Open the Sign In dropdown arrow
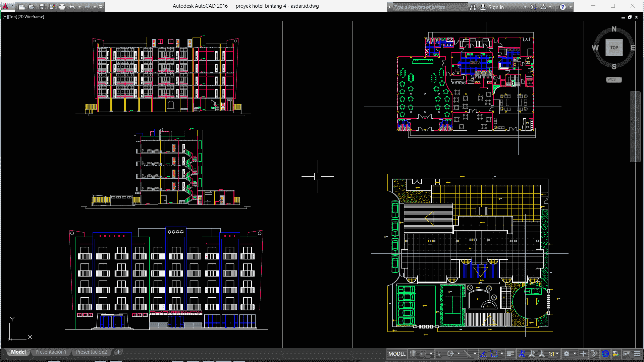This screenshot has width=644, height=362. tap(525, 7)
